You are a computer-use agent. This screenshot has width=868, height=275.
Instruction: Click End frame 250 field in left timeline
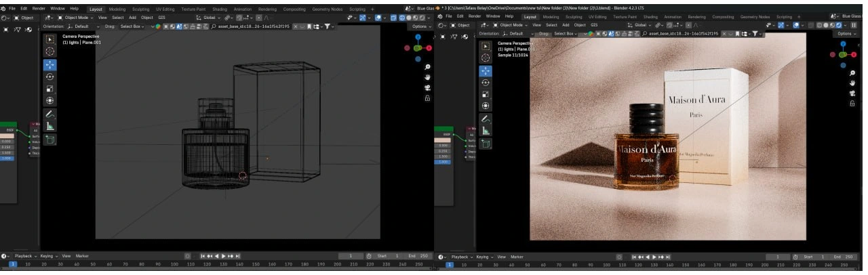[x=420, y=256]
